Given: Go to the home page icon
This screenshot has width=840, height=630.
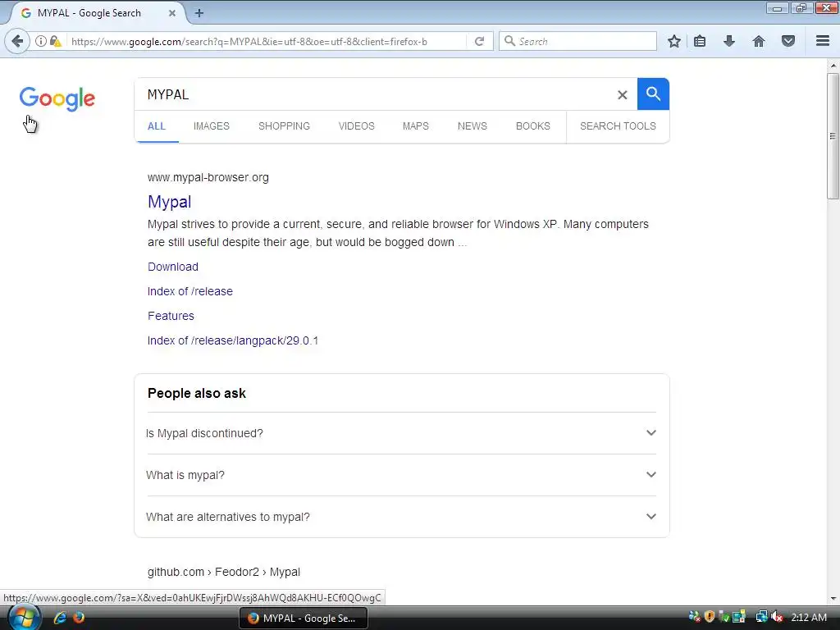Looking at the screenshot, I should pos(759,41).
